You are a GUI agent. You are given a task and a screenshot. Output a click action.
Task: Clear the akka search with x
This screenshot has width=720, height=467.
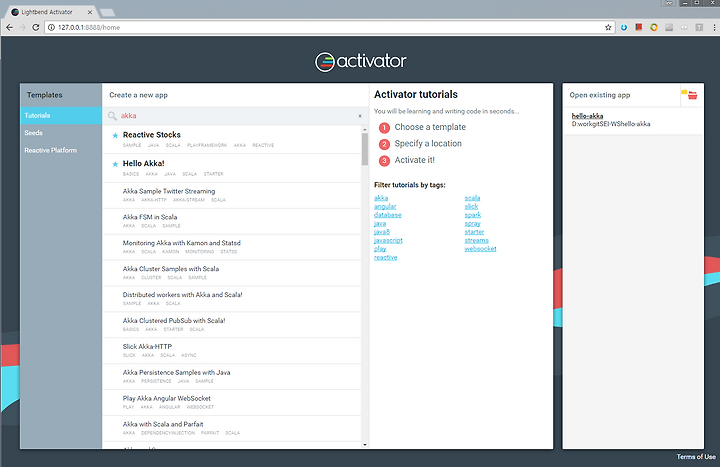[x=360, y=116]
